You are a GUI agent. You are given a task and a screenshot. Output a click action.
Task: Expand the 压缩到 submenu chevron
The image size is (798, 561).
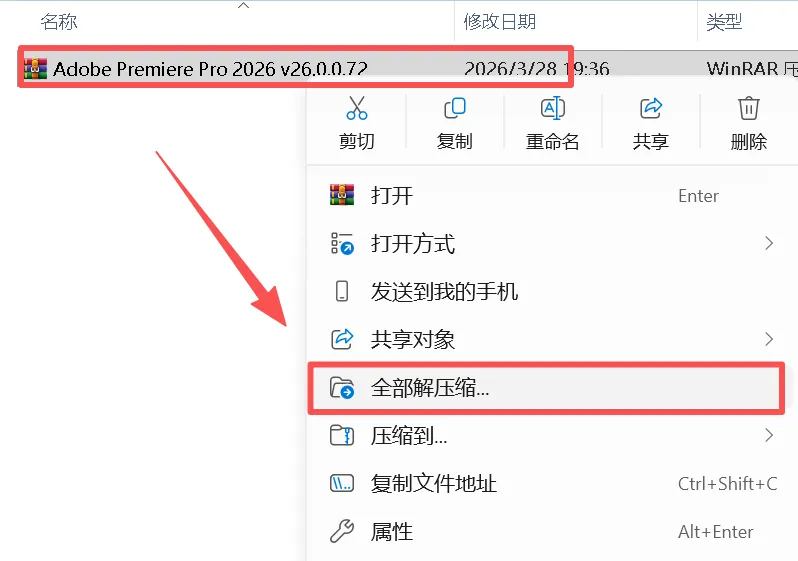(x=769, y=435)
